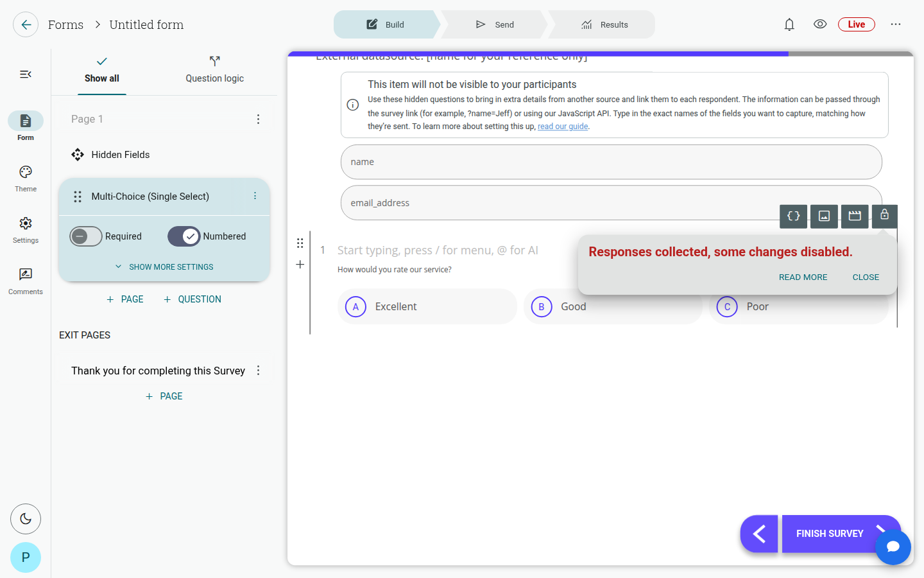Switch to the Question logic tab
The image size is (924, 578).
(x=215, y=69)
